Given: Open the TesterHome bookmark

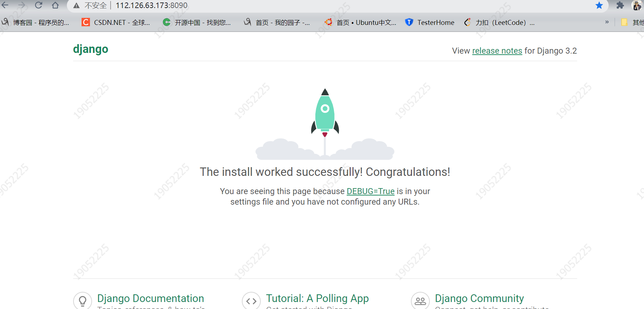Looking at the screenshot, I should coord(430,22).
